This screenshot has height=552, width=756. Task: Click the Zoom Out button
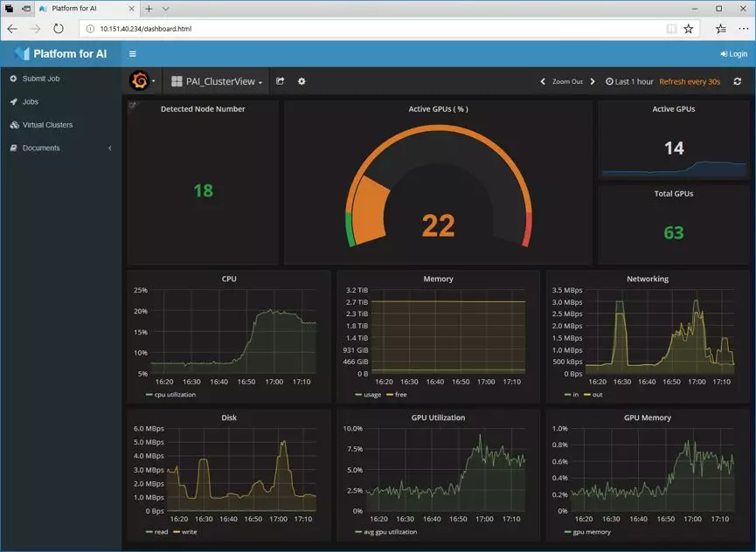567,81
